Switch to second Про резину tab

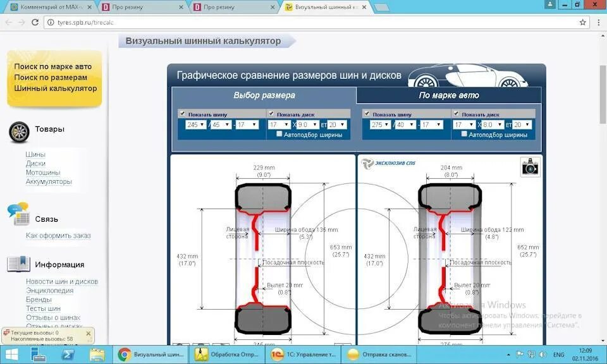234,7
